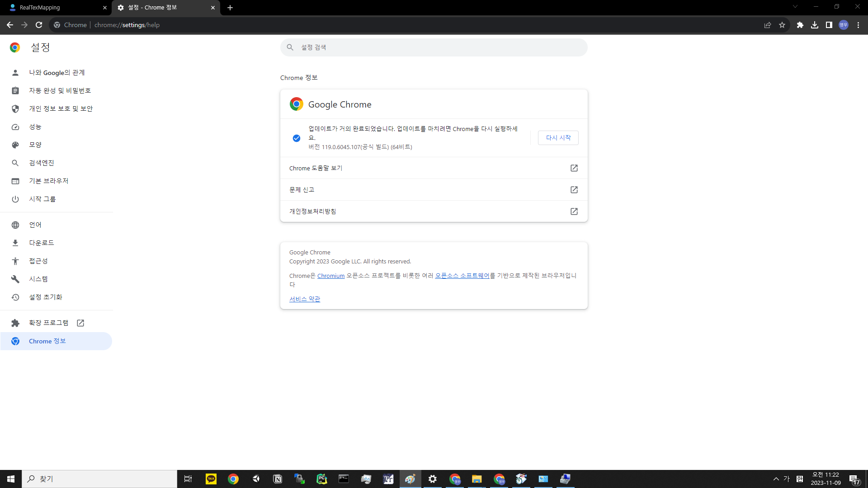Click the bookmark star icon
The image size is (868, 488).
pyautogui.click(x=782, y=25)
